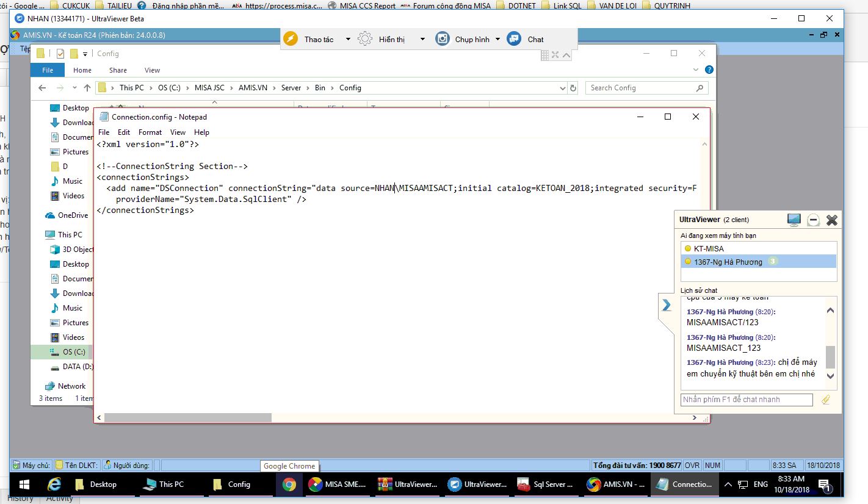This screenshot has height=504, width=868.
Task: Open Sql Server taskbar item
Action: click(x=544, y=484)
